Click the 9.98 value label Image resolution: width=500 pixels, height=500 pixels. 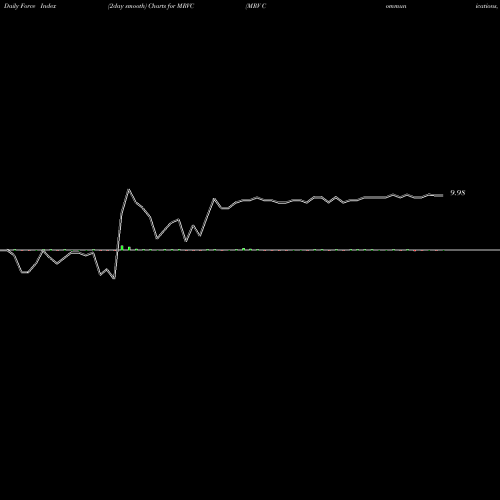point(458,193)
